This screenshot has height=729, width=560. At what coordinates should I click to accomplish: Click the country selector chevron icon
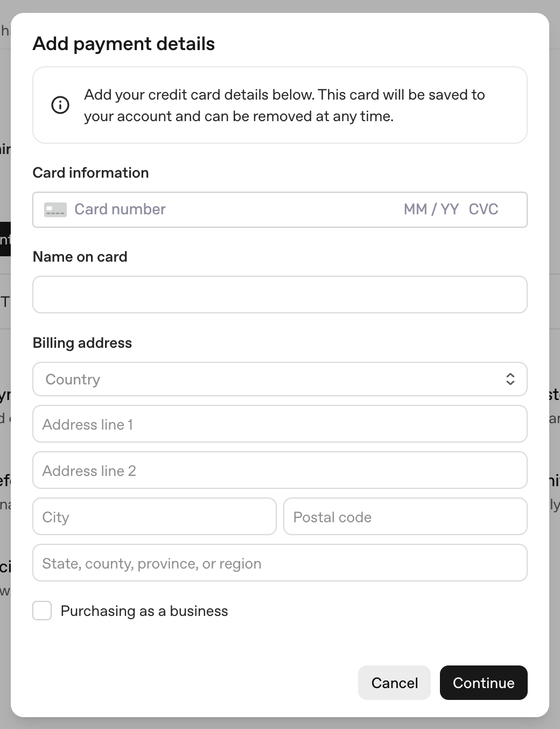click(510, 379)
